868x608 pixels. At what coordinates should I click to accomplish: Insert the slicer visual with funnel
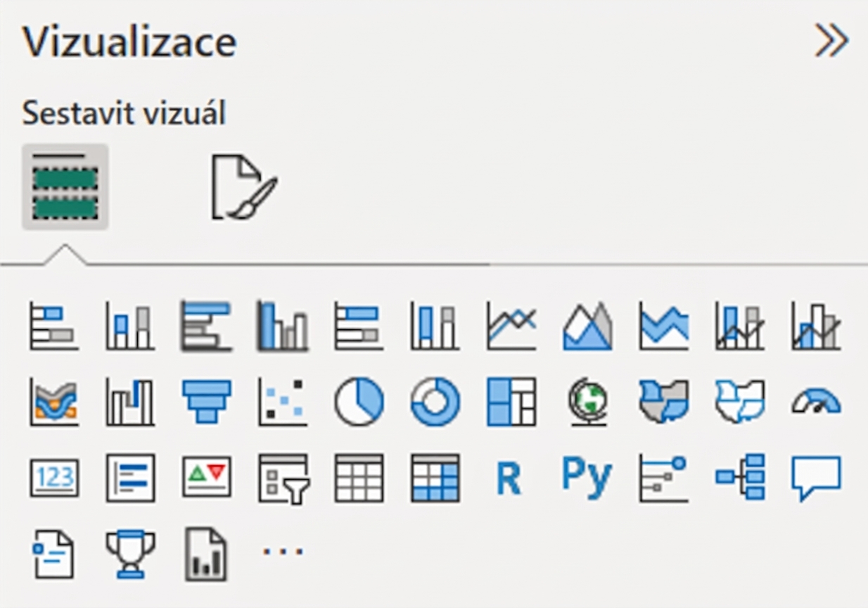[x=283, y=479]
